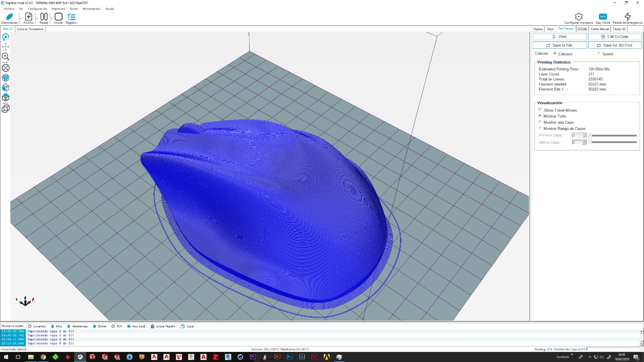Select the rotate view tool
Screen dimensions: 644x362
point(6,37)
